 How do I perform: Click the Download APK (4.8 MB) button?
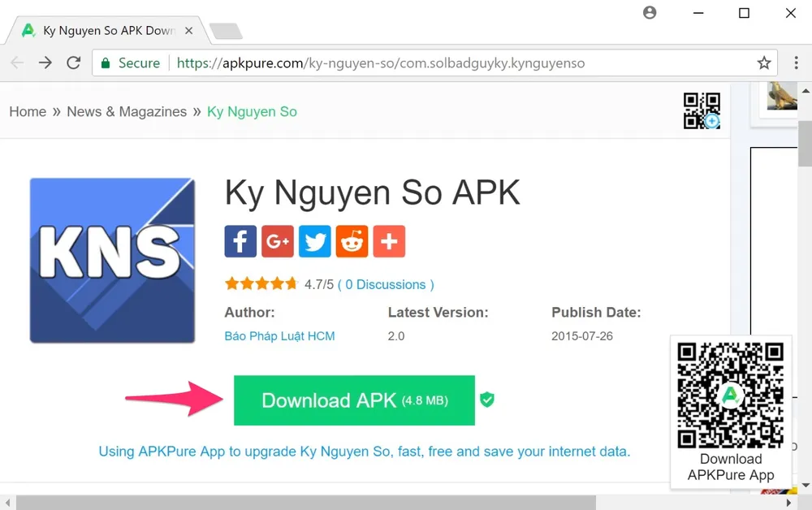[x=354, y=400]
